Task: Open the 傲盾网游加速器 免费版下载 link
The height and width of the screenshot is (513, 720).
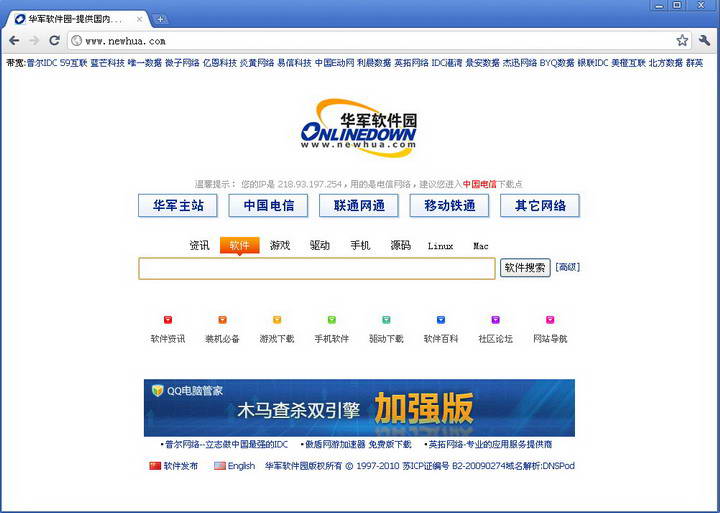Action: [x=356, y=445]
